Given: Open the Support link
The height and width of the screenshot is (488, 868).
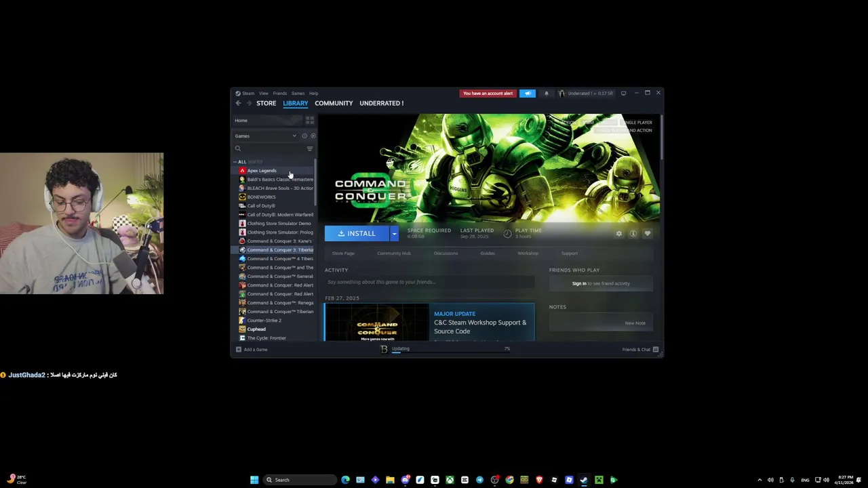Looking at the screenshot, I should pos(570,253).
